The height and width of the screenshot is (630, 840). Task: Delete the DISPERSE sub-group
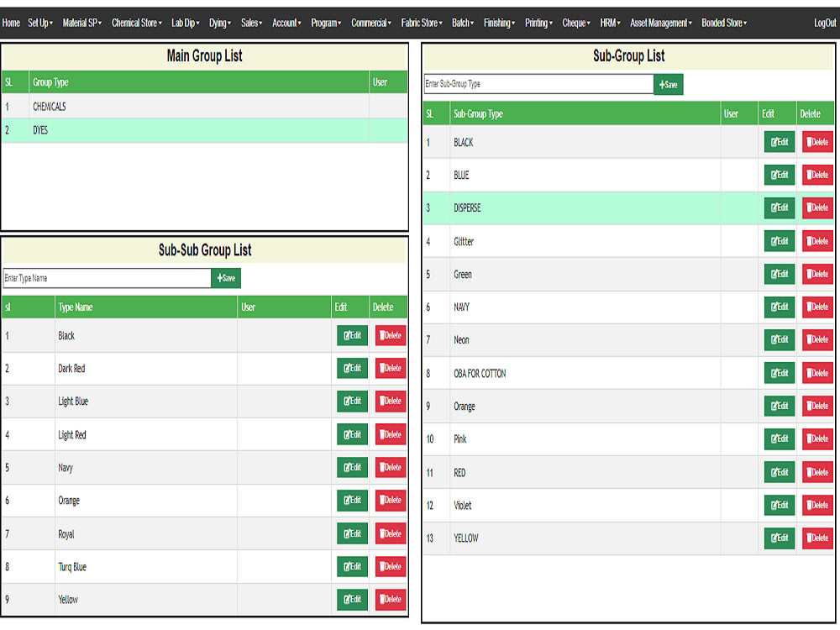817,207
